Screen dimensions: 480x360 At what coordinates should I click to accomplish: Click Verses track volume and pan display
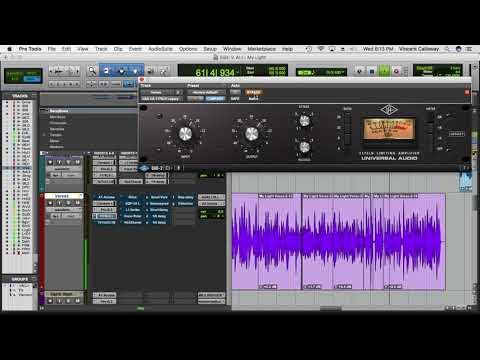pos(212,214)
